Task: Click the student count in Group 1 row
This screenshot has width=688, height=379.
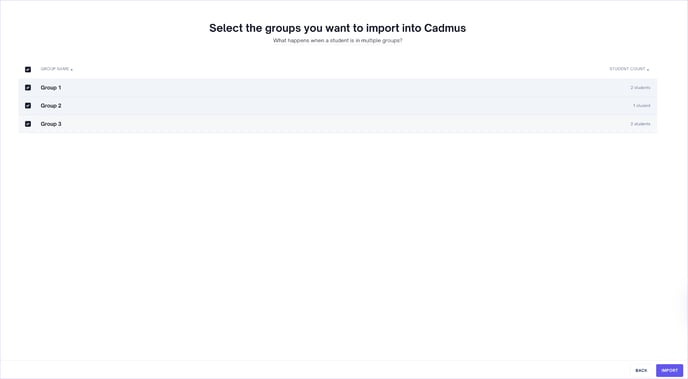Action: click(641, 88)
